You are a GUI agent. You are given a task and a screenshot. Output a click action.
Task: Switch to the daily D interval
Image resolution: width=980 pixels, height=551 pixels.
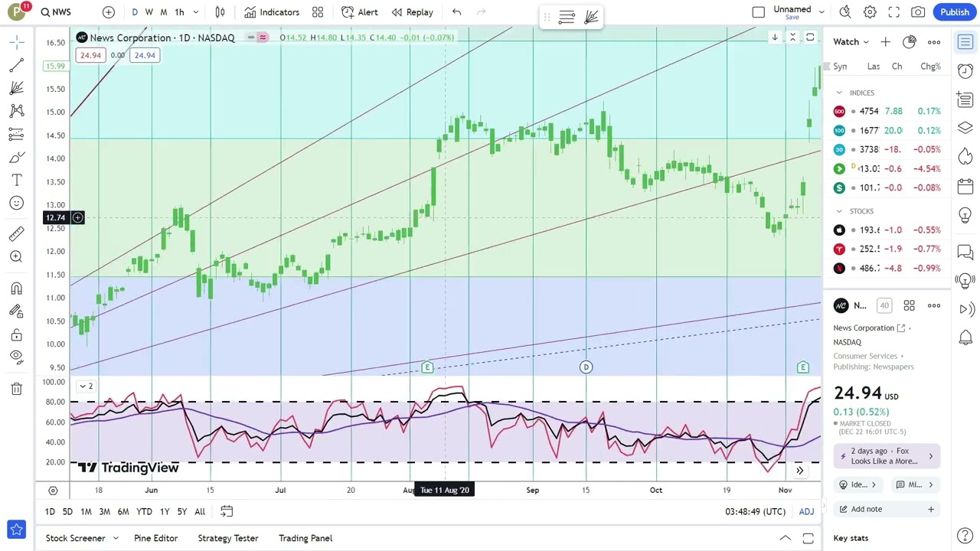135,12
